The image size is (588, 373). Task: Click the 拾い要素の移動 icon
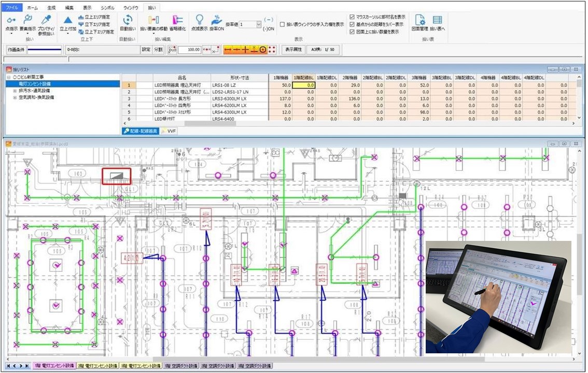coord(154,20)
